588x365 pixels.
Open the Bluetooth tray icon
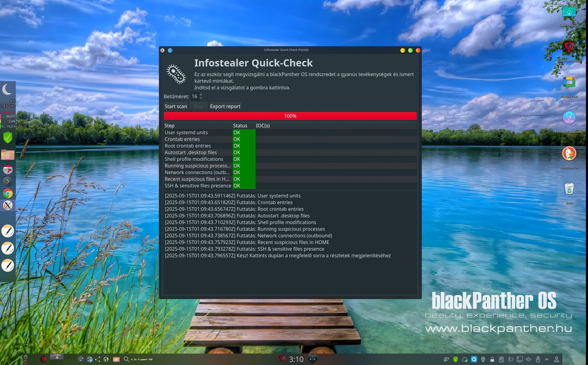[510, 359]
